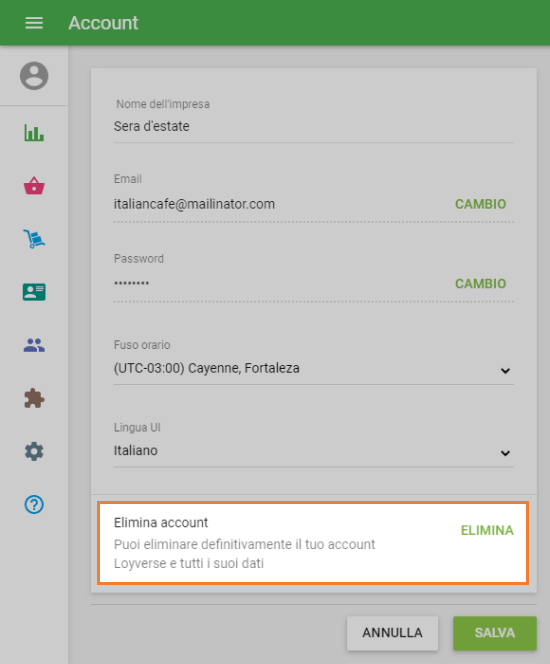Click ELIMINA to delete the account
Viewport: 550px width, 664px height.
[487, 530]
